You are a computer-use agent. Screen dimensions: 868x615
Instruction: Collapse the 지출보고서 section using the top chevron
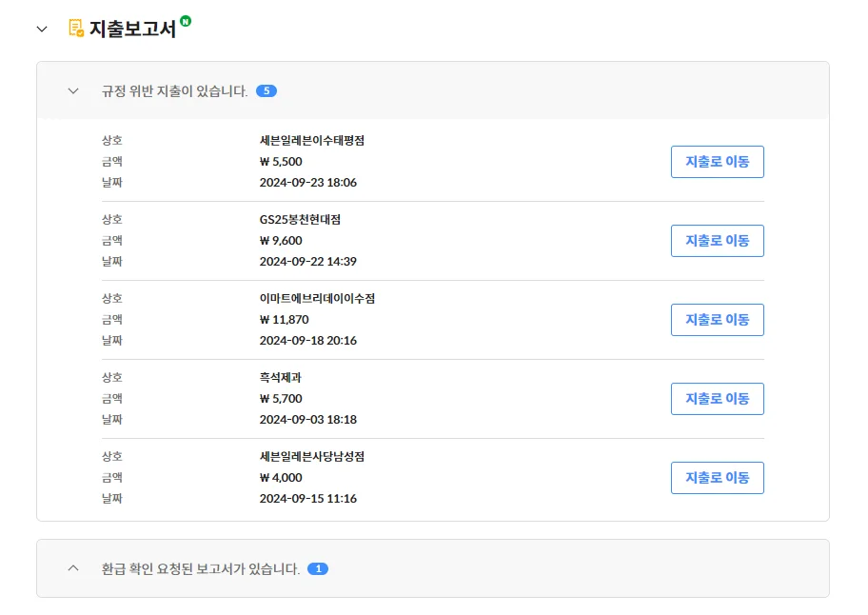pyautogui.click(x=41, y=30)
